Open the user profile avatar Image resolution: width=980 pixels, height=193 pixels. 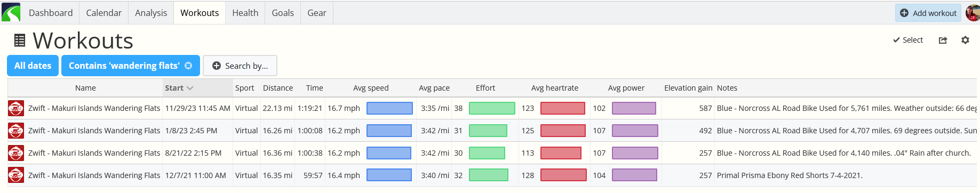click(x=973, y=13)
